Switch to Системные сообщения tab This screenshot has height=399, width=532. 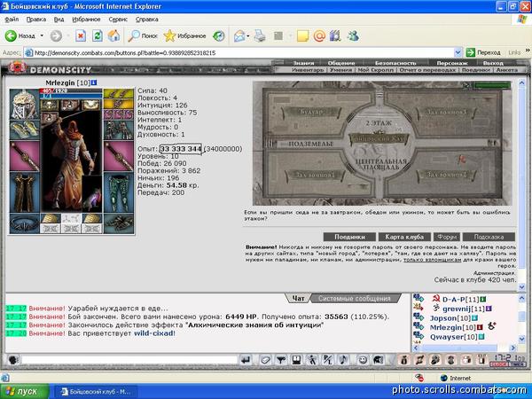tap(354, 299)
